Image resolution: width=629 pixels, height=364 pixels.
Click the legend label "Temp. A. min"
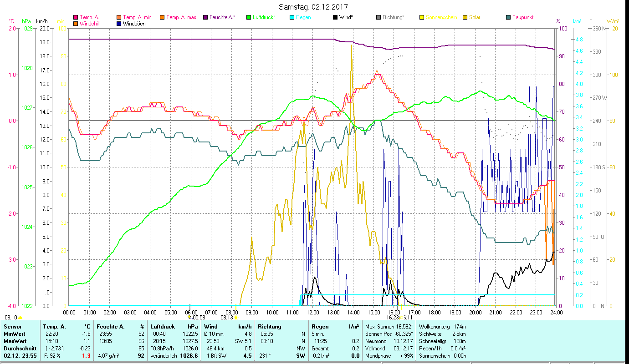pyautogui.click(x=137, y=18)
